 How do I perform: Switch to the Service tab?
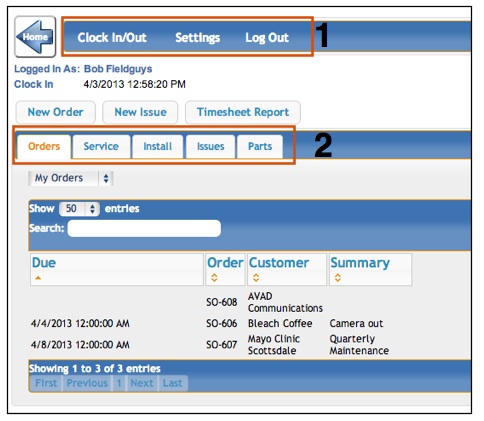[101, 146]
